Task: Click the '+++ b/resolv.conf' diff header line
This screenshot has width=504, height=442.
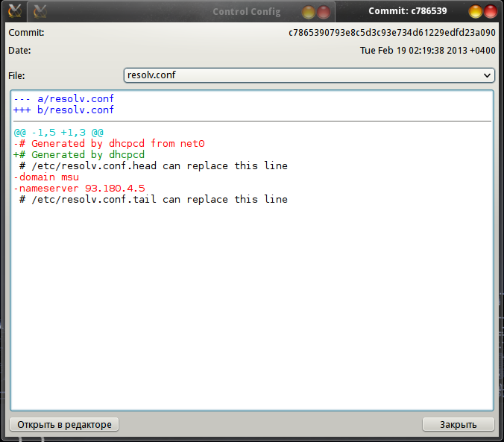Action: (63, 110)
